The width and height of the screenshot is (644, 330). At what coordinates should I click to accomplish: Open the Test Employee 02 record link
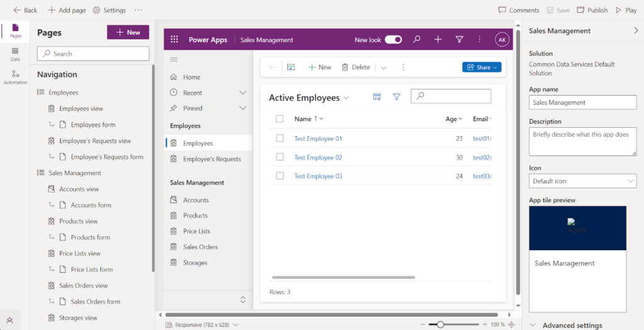[x=318, y=157]
